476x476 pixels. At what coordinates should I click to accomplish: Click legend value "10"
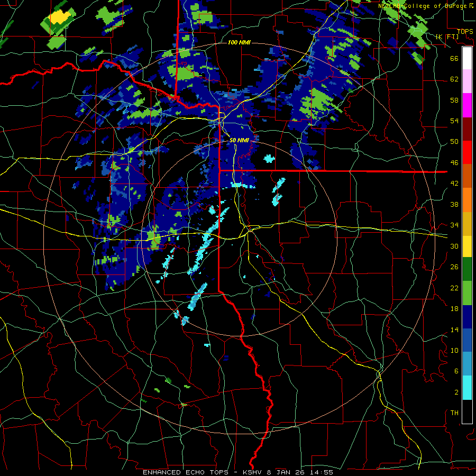(x=454, y=350)
